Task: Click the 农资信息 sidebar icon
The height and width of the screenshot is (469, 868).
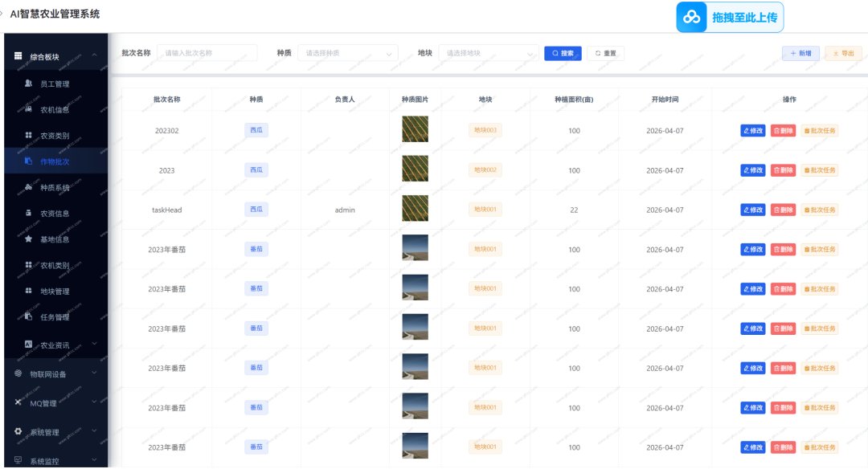Action: click(x=28, y=213)
